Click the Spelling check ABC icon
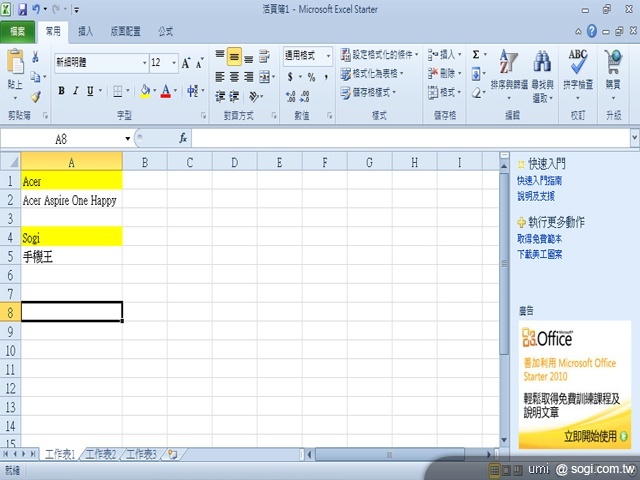The image size is (640, 480). [x=578, y=61]
